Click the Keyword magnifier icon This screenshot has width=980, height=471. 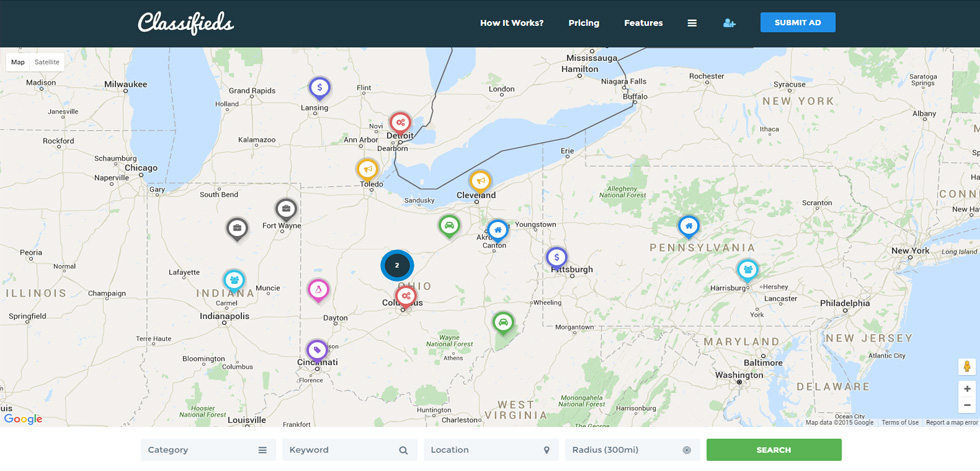coord(404,450)
